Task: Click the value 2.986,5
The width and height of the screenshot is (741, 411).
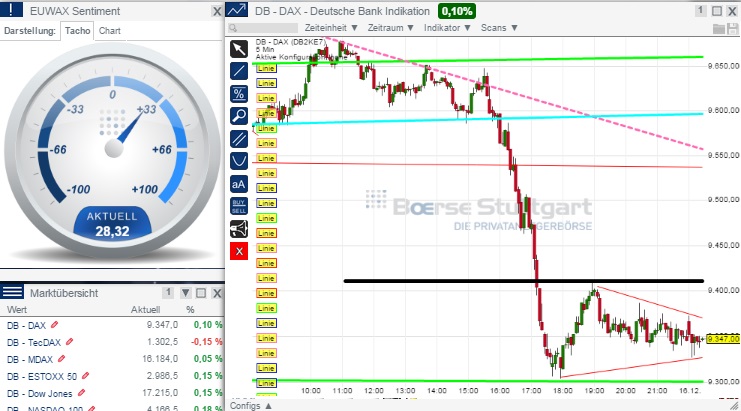Action: click(163, 376)
